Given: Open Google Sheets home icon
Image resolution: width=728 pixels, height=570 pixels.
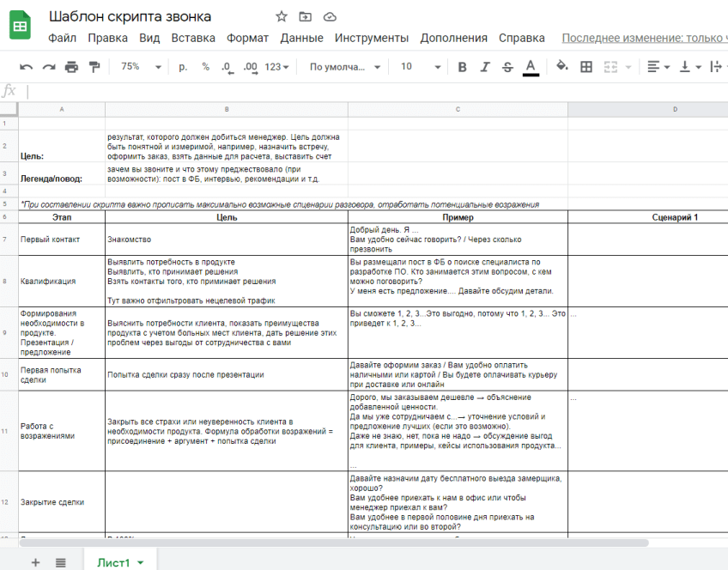Looking at the screenshot, I should [20, 27].
